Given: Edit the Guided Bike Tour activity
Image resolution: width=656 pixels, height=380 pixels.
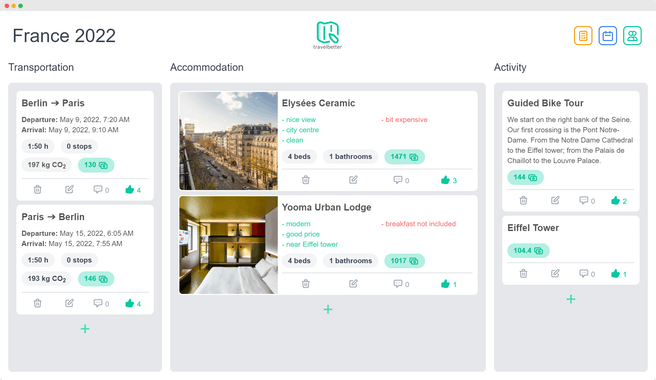Looking at the screenshot, I should click(555, 200).
